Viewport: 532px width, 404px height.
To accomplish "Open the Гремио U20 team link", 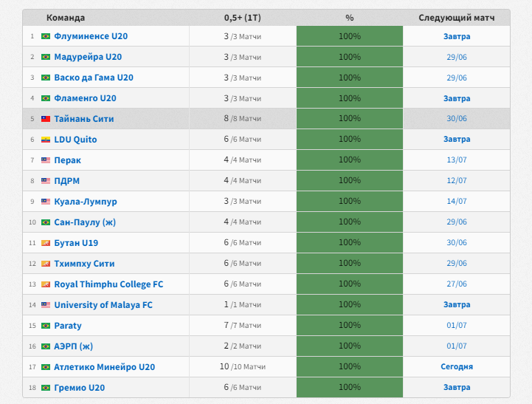I will coord(80,388).
